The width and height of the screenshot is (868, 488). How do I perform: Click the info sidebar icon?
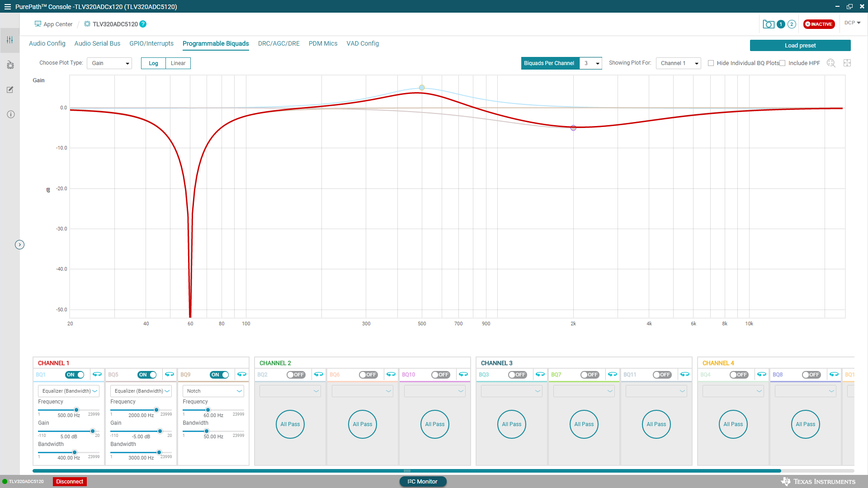[x=10, y=114]
